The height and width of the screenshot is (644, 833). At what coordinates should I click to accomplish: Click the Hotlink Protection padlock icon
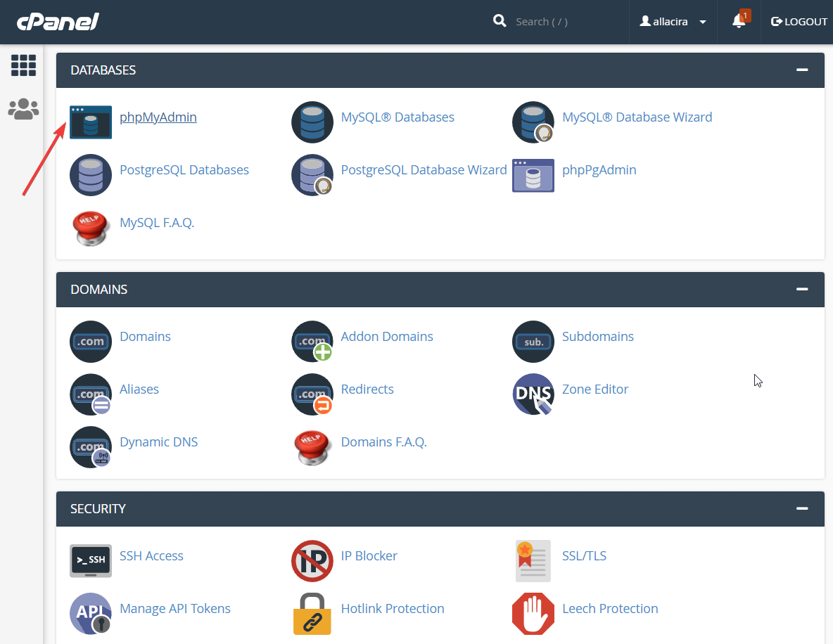(312, 614)
